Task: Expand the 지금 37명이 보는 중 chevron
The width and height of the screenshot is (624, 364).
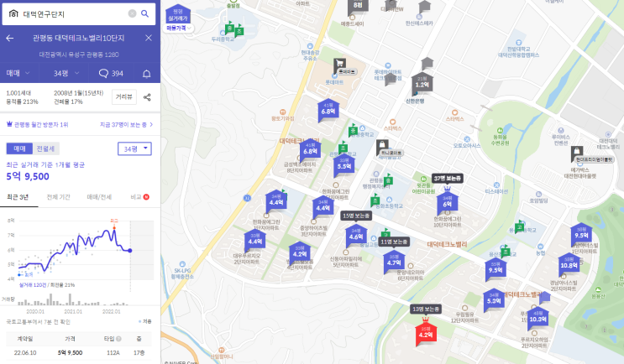Action: tap(151, 124)
